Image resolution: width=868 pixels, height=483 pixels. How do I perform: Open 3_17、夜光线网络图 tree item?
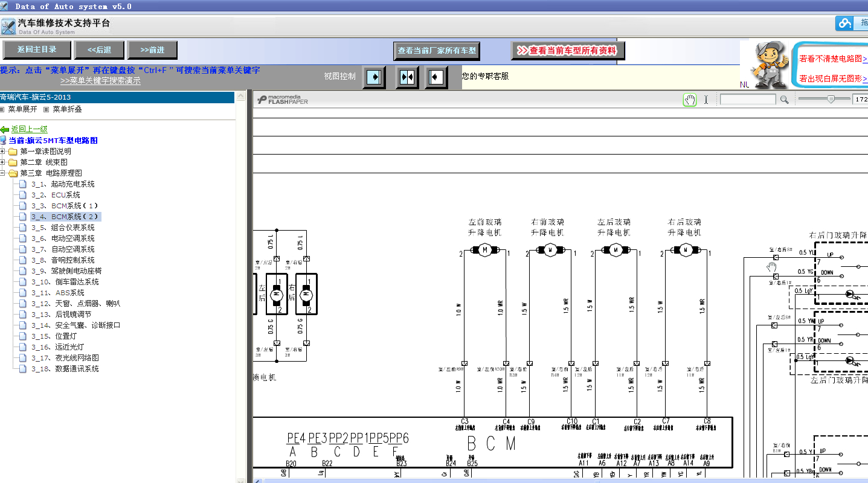(65, 358)
